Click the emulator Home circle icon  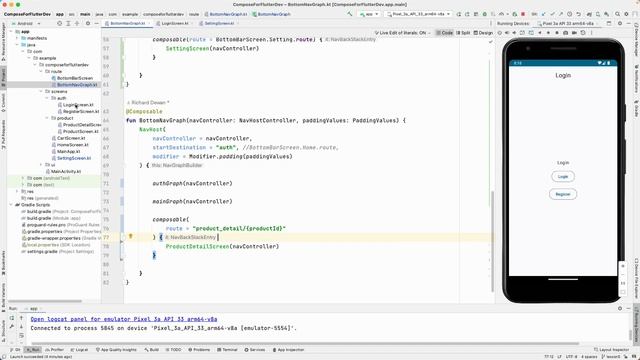pyautogui.click(x=548, y=33)
